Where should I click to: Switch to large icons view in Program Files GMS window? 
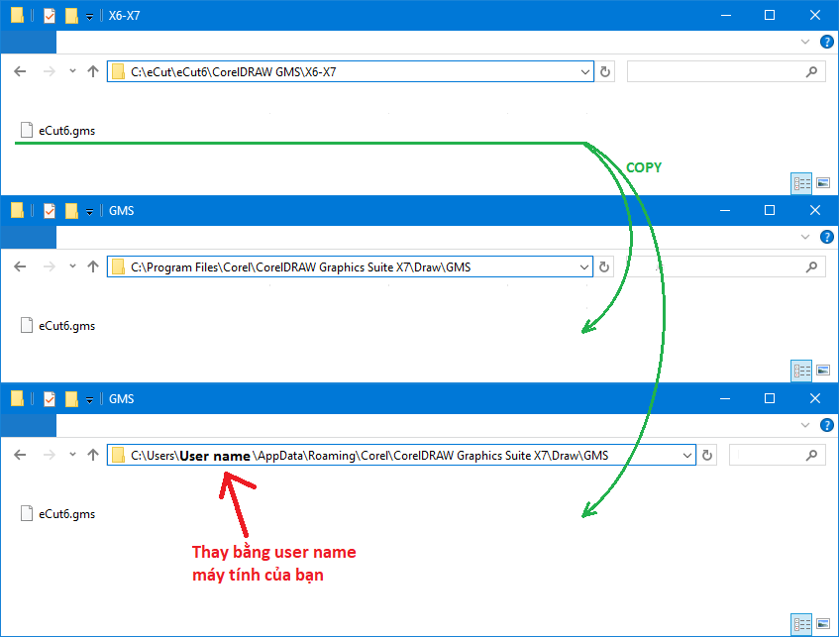[x=823, y=371]
